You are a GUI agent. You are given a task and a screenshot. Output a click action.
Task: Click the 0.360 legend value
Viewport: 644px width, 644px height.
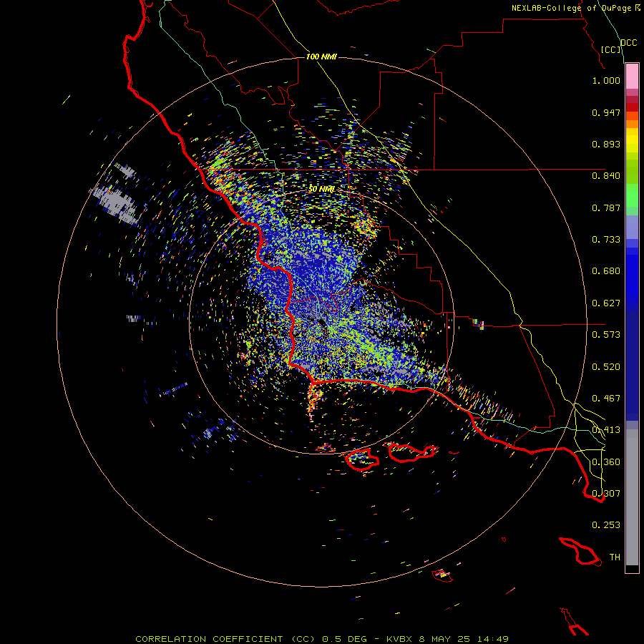tap(606, 462)
